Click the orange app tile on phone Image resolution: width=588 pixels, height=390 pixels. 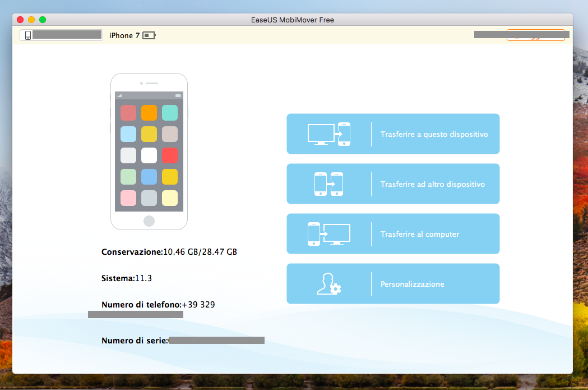149,113
